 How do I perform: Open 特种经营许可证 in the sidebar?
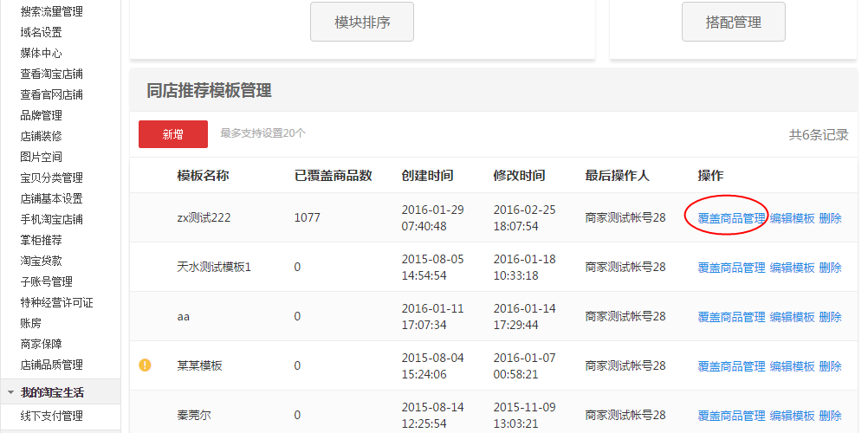[56, 302]
